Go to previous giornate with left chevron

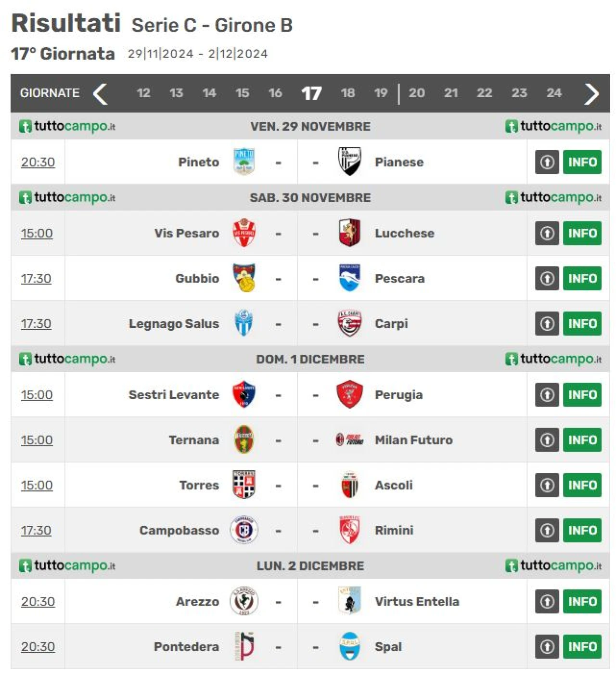[x=100, y=93]
